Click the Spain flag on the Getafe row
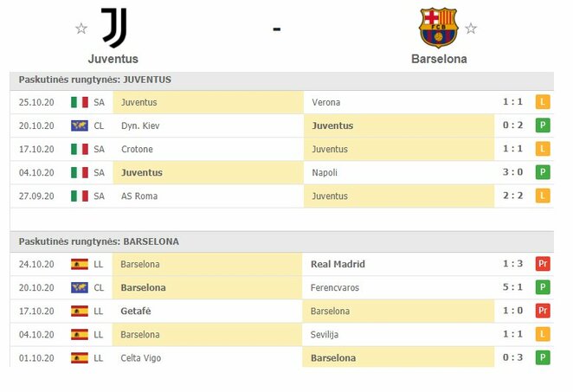573x392 pixels. 80,311
